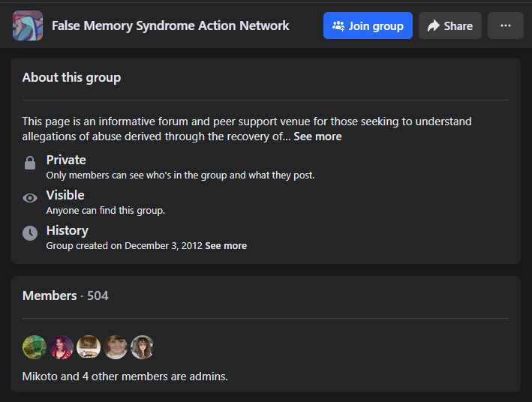Viewport: 532px width, 402px height.
Task: Open the third admin avatar with picture frame
Action: pyautogui.click(x=89, y=347)
